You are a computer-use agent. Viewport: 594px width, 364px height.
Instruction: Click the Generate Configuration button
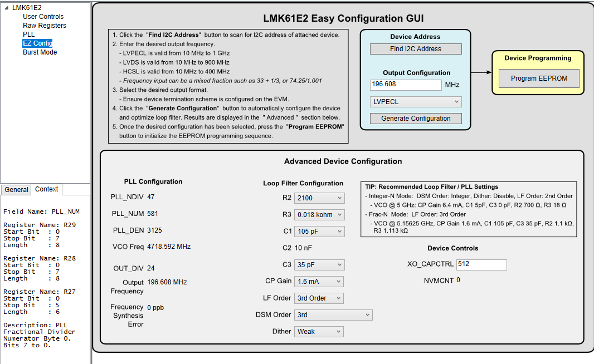(x=416, y=119)
